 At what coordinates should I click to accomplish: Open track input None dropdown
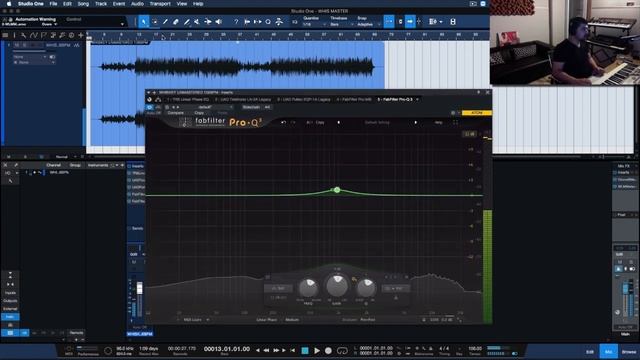click(29, 57)
